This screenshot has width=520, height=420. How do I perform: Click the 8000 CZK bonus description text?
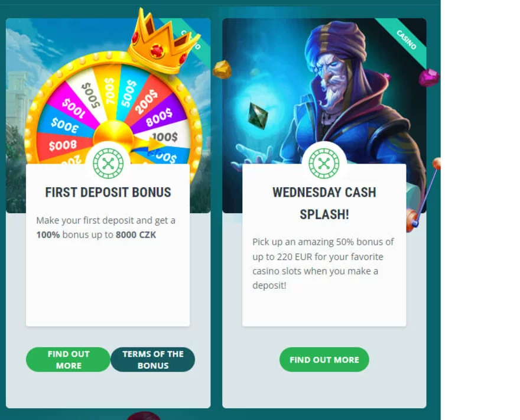[106, 227]
